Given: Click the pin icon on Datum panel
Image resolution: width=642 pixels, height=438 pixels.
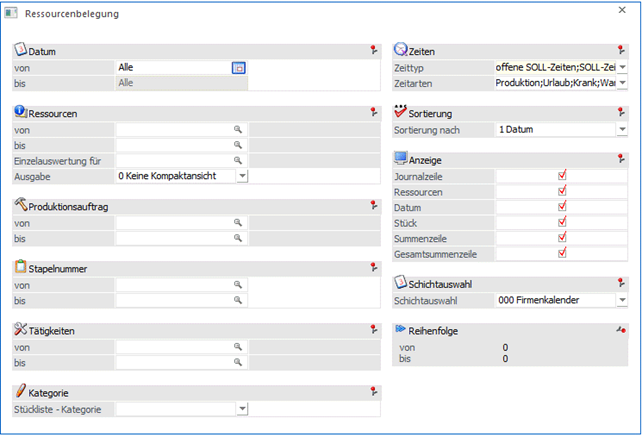Looking at the screenshot, I should pyautogui.click(x=374, y=49).
